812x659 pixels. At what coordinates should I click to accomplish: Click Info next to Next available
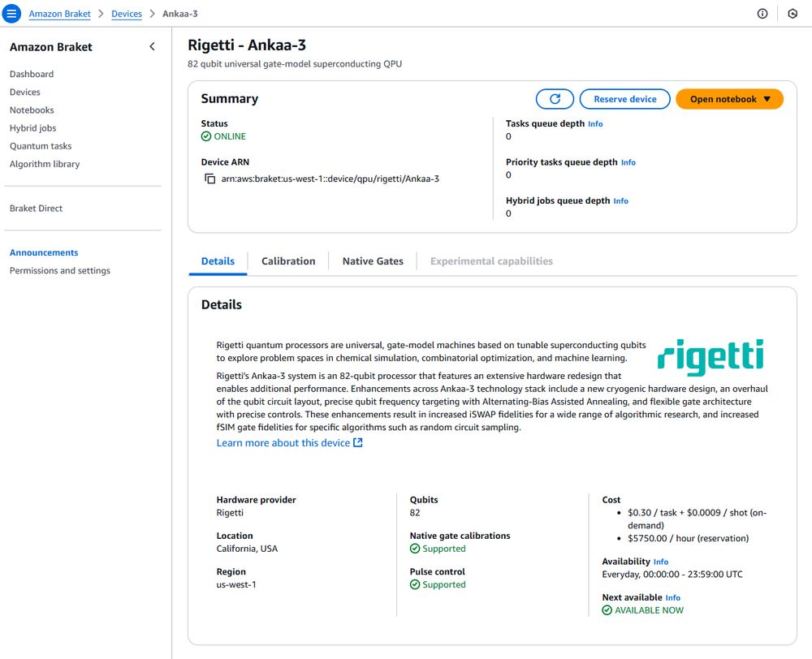pyautogui.click(x=672, y=598)
